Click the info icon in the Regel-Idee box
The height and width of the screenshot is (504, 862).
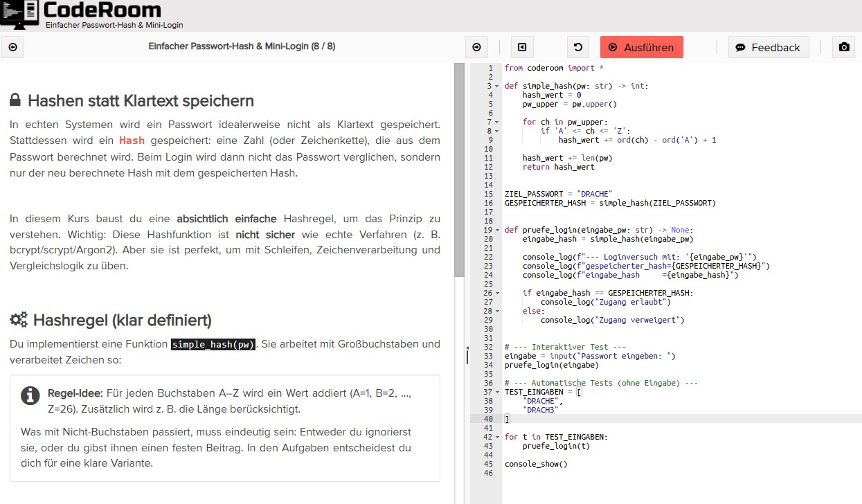pos(30,395)
